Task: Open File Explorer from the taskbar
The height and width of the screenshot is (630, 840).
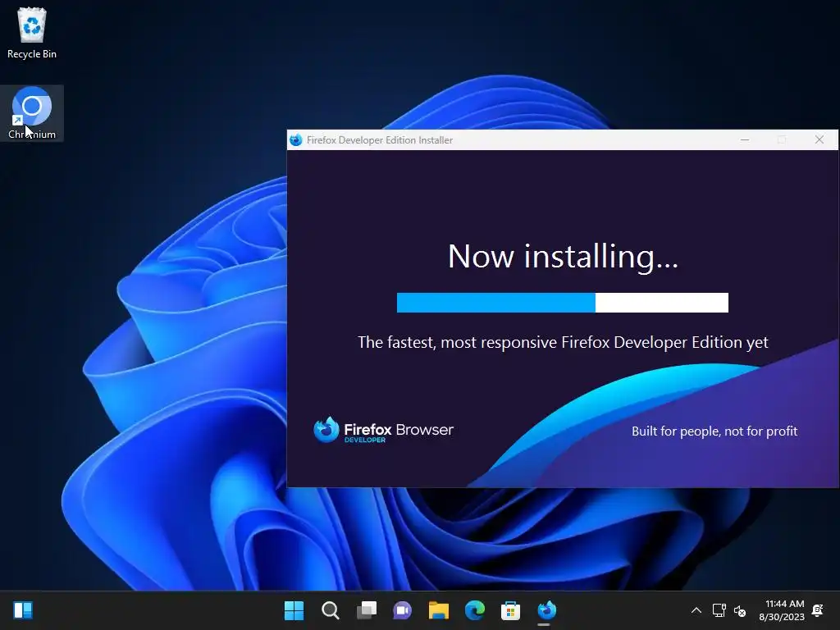Action: tap(438, 610)
